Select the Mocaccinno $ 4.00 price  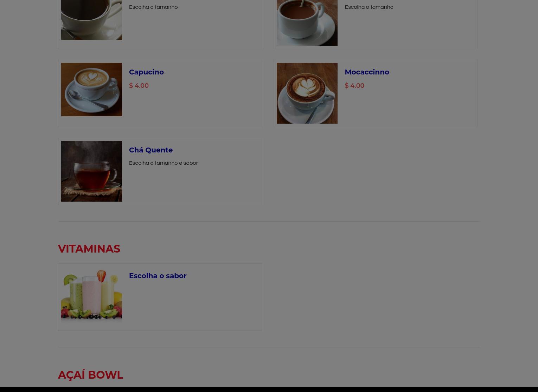point(354,86)
